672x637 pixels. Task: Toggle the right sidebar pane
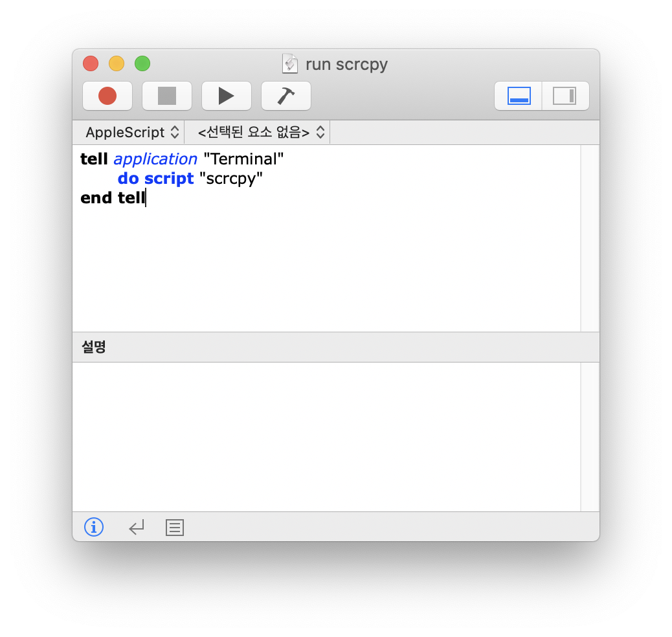(565, 96)
